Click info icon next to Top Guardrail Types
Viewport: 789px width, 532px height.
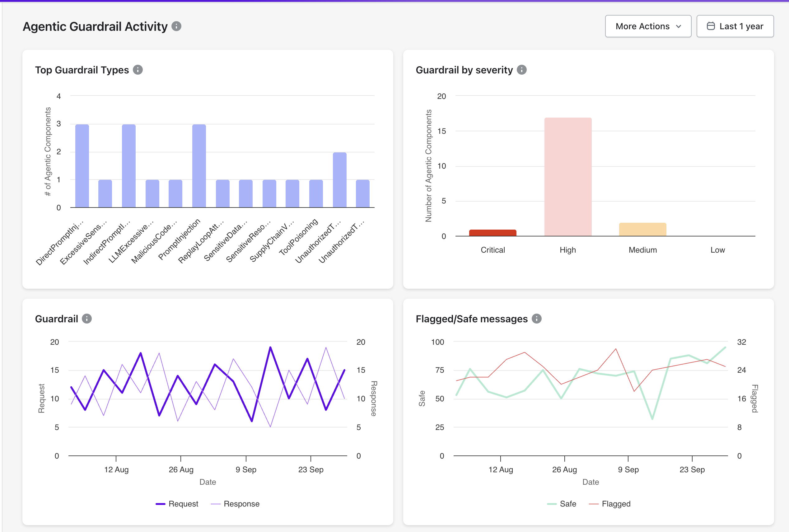click(138, 70)
